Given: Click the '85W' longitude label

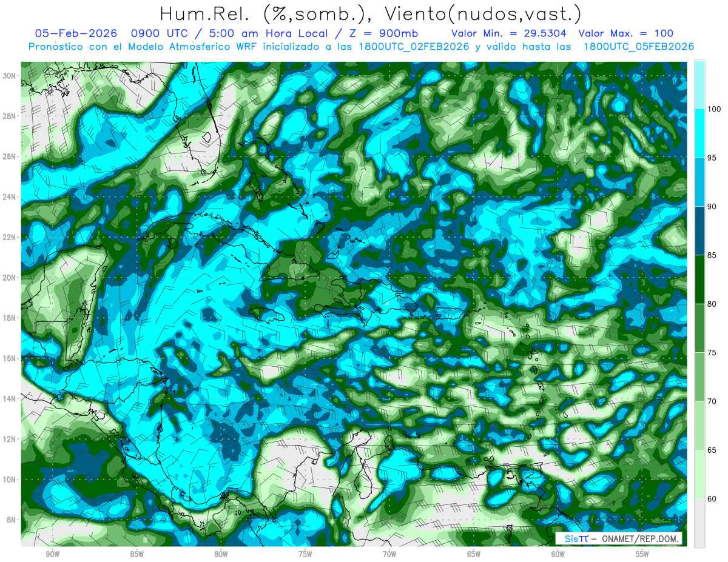Looking at the screenshot, I should point(136,554).
